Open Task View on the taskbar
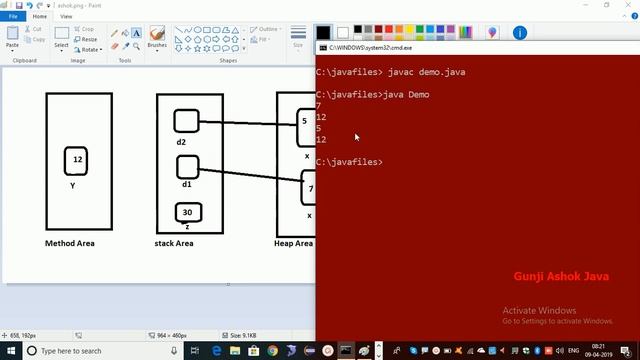Screen dimensions: 640x360 pos(195,351)
